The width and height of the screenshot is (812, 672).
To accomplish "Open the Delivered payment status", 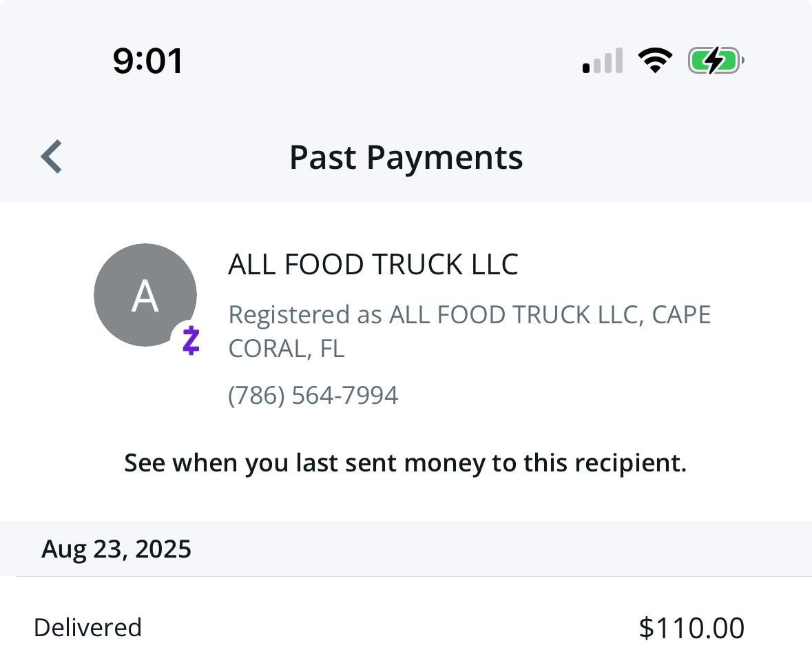I will tap(87, 628).
